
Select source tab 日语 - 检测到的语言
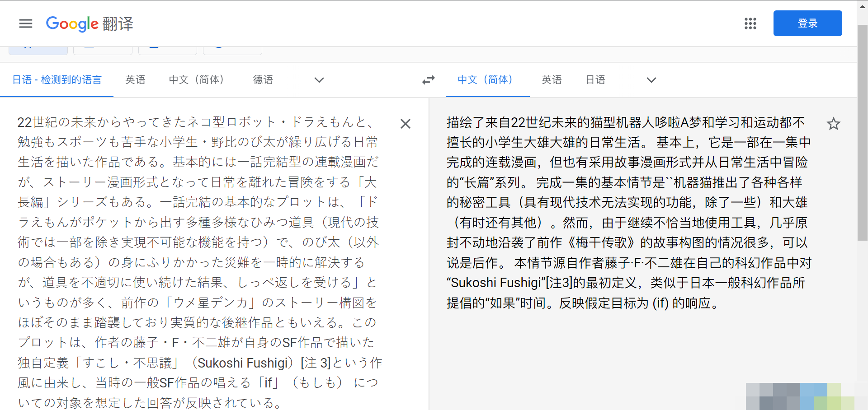click(57, 80)
